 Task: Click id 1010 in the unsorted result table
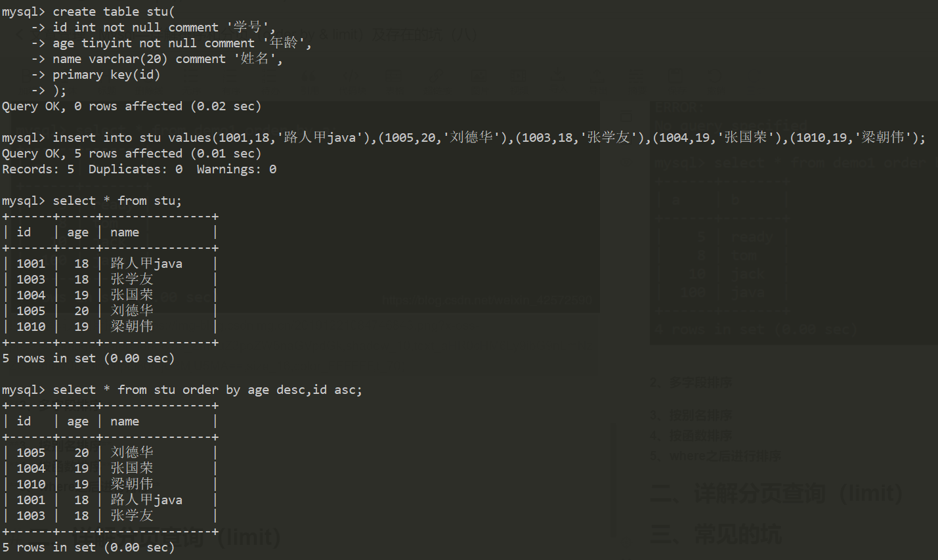point(31,327)
